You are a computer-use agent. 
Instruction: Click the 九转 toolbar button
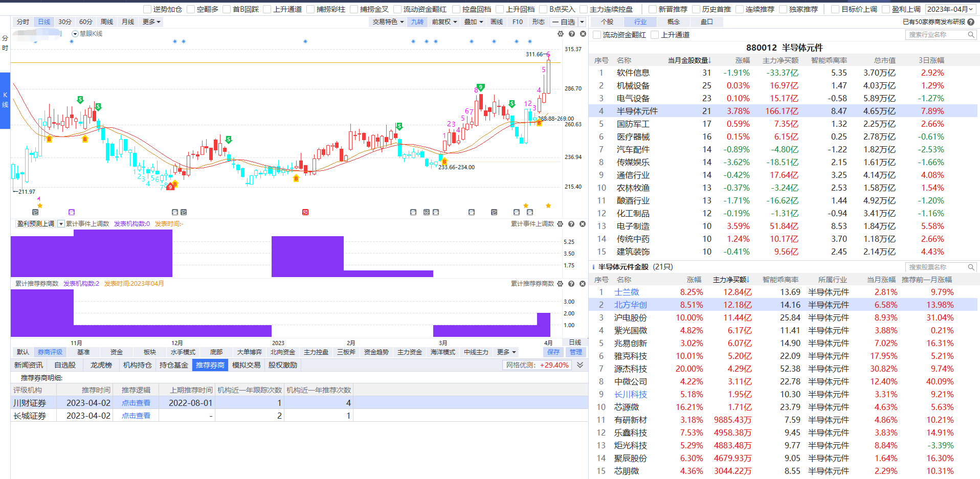click(417, 22)
